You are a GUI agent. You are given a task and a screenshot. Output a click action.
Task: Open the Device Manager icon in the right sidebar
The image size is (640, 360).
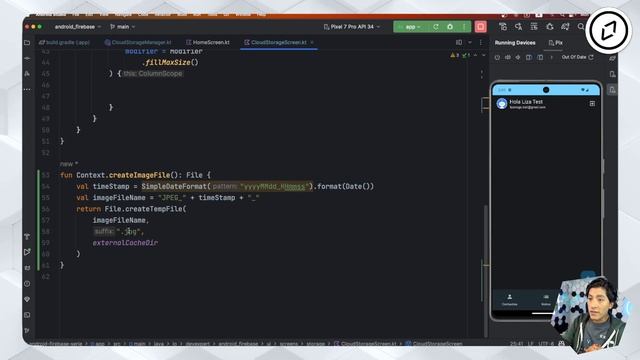click(x=612, y=74)
